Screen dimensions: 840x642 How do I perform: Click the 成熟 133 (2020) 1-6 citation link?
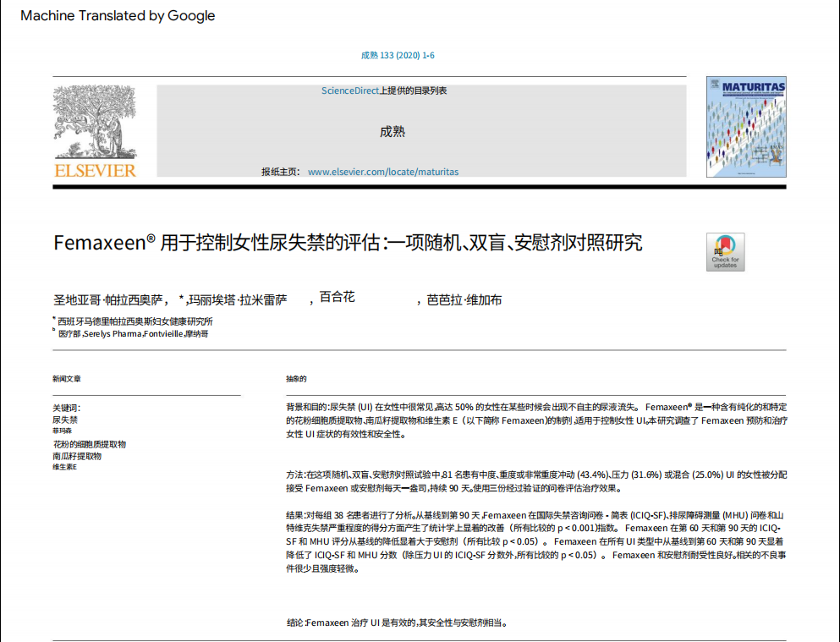(398, 55)
